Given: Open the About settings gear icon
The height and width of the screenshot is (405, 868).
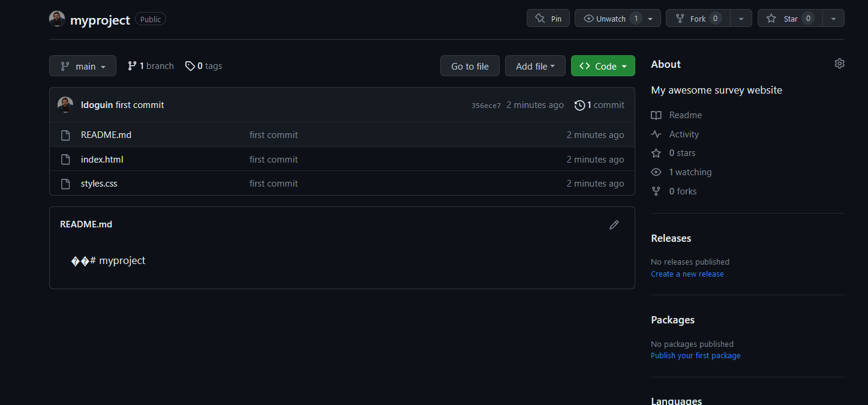Looking at the screenshot, I should click(839, 64).
